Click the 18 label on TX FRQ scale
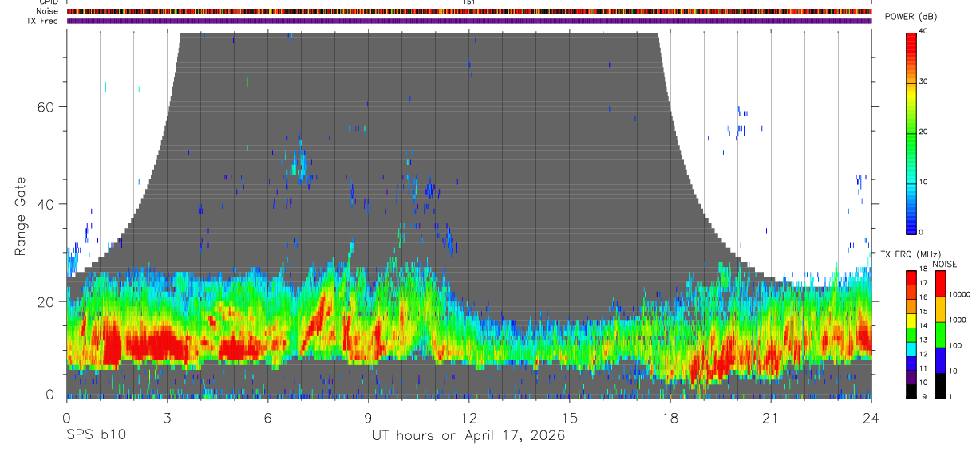The height and width of the screenshot is (452, 980). pyautogui.click(x=923, y=269)
